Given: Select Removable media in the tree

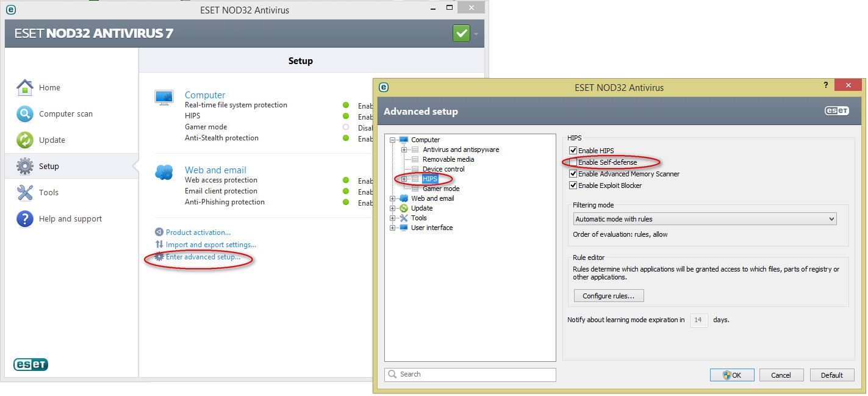Looking at the screenshot, I should pos(448,159).
